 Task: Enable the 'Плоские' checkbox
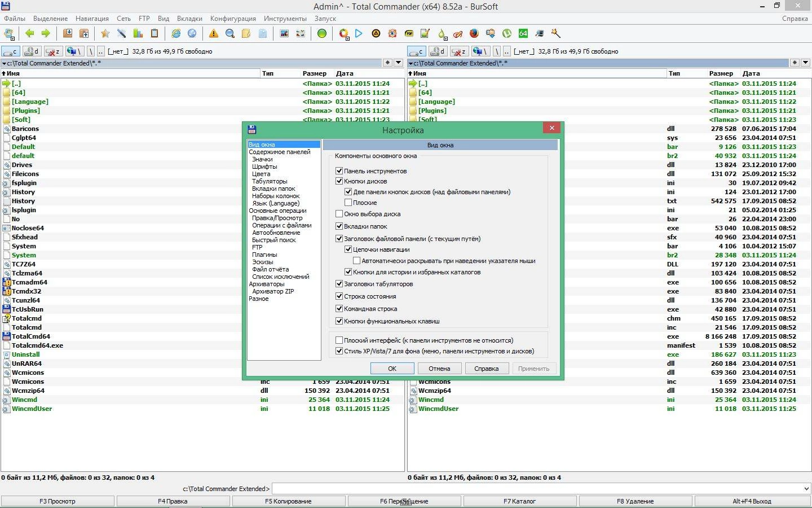(x=348, y=202)
